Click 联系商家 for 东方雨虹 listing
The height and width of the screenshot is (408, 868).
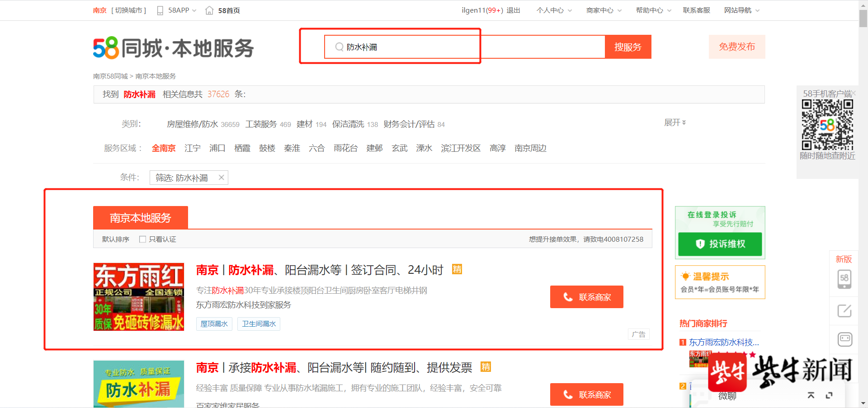pyautogui.click(x=587, y=297)
